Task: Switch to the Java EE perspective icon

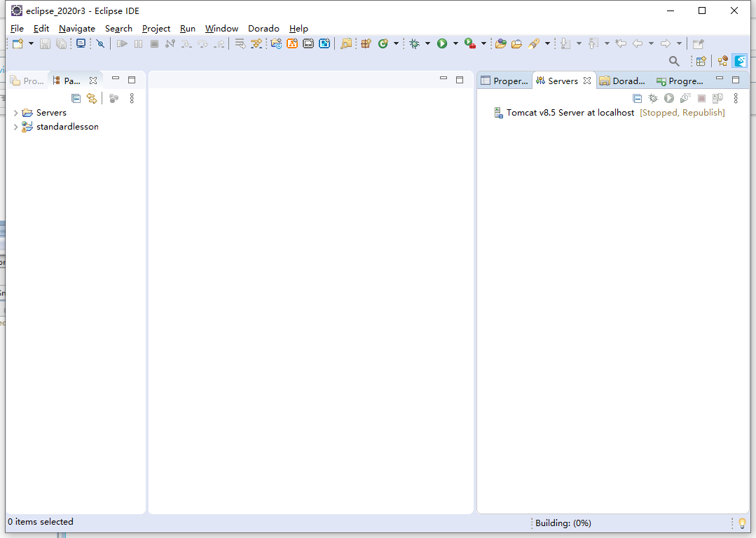Action: coord(722,61)
